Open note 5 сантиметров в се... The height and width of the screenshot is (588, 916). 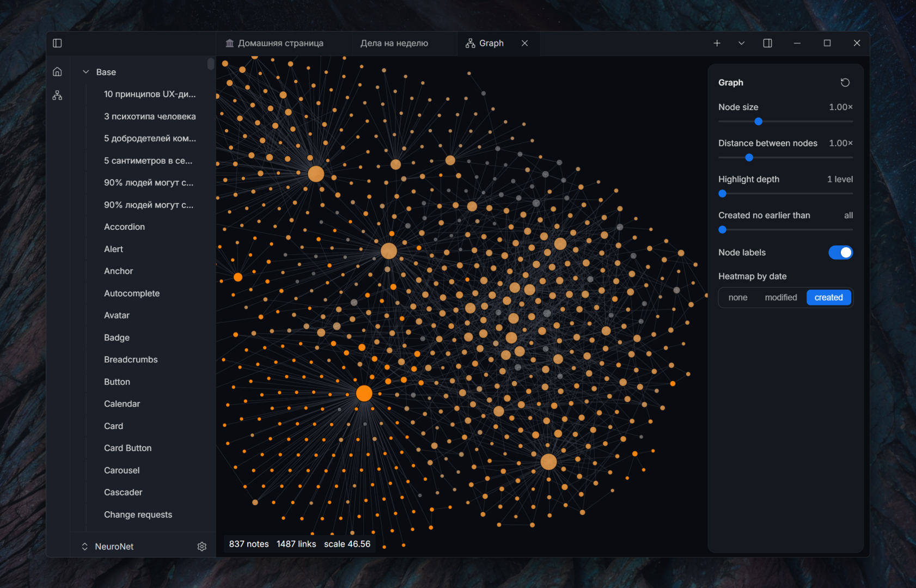(148, 161)
